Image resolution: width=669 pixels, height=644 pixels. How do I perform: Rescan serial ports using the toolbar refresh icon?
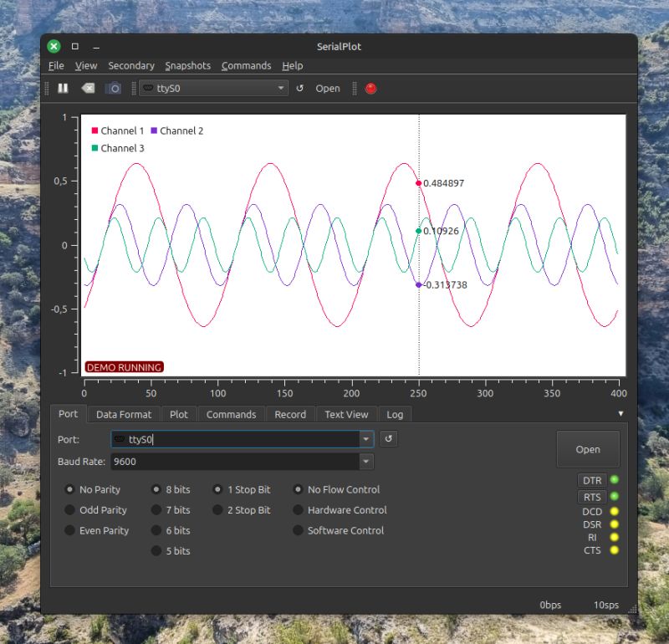tap(299, 88)
